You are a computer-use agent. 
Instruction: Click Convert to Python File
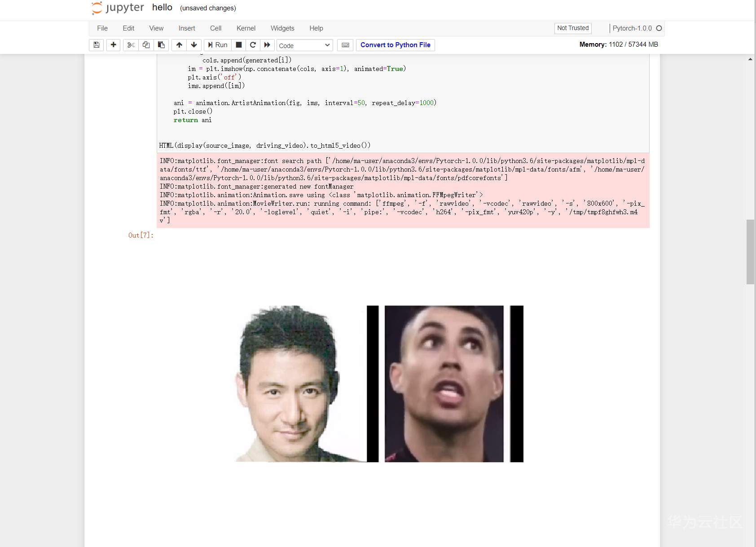[x=396, y=44]
